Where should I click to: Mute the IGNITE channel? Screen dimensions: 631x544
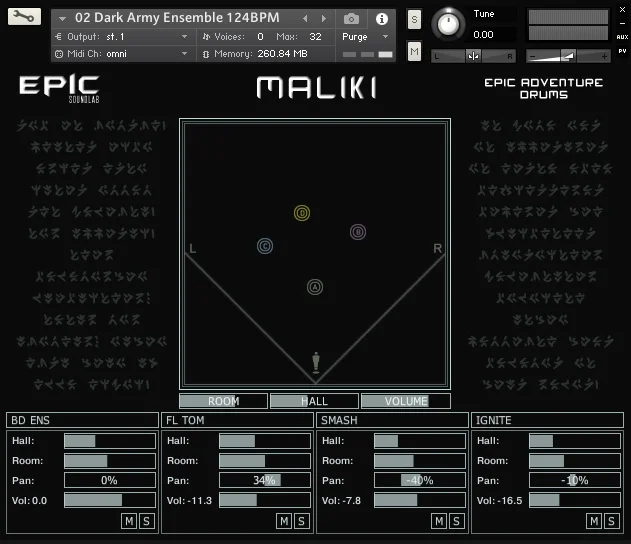point(594,521)
